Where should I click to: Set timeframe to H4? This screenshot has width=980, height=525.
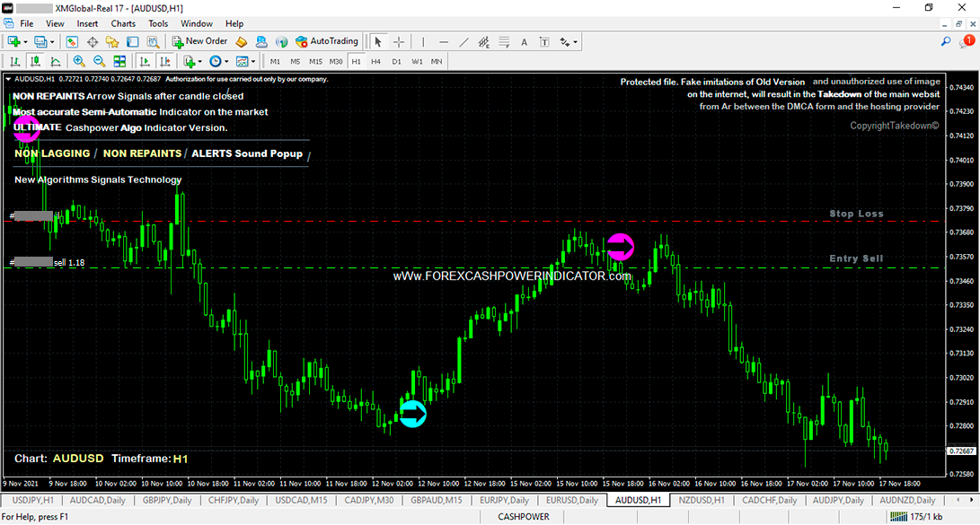click(x=375, y=61)
